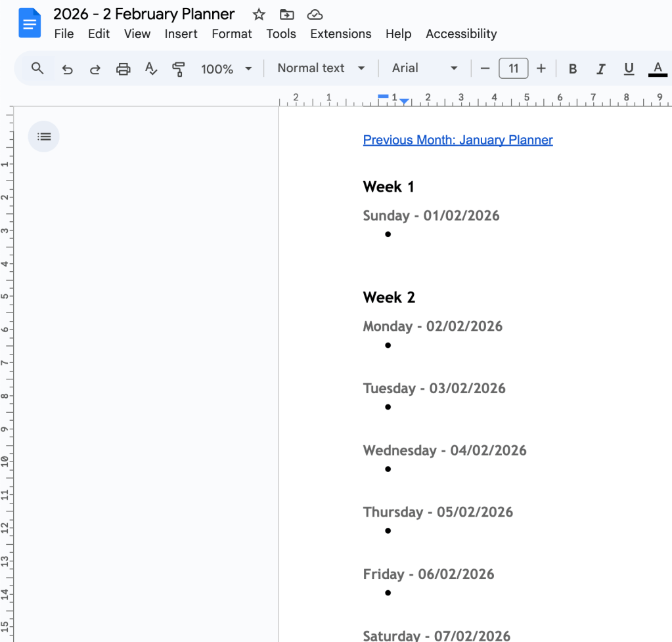
Task: Toggle underline formatting
Action: coord(629,69)
